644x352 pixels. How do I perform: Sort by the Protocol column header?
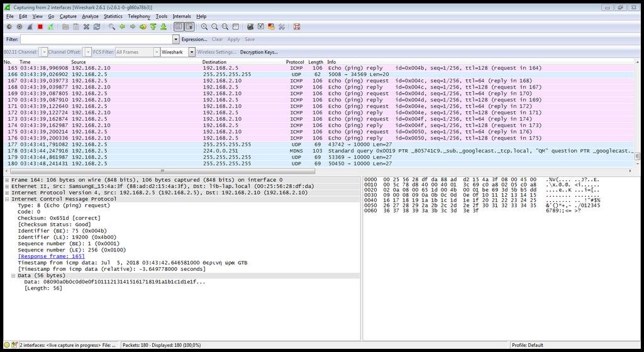click(295, 62)
